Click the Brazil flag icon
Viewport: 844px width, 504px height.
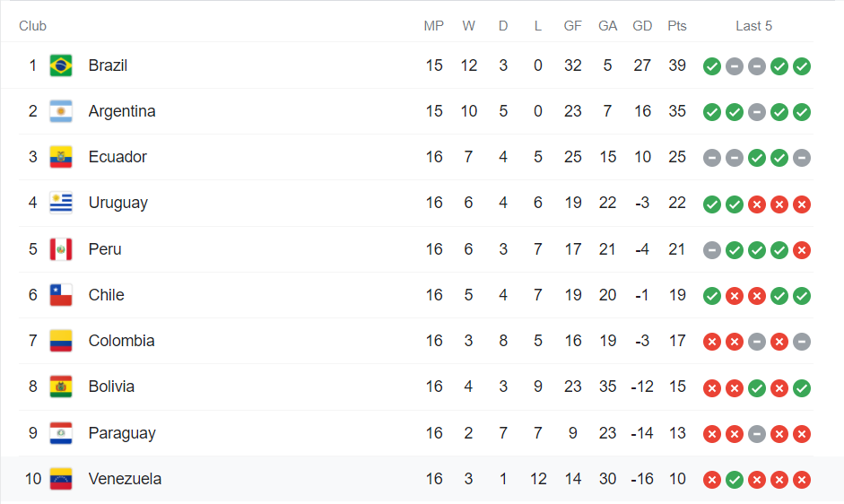(x=61, y=65)
